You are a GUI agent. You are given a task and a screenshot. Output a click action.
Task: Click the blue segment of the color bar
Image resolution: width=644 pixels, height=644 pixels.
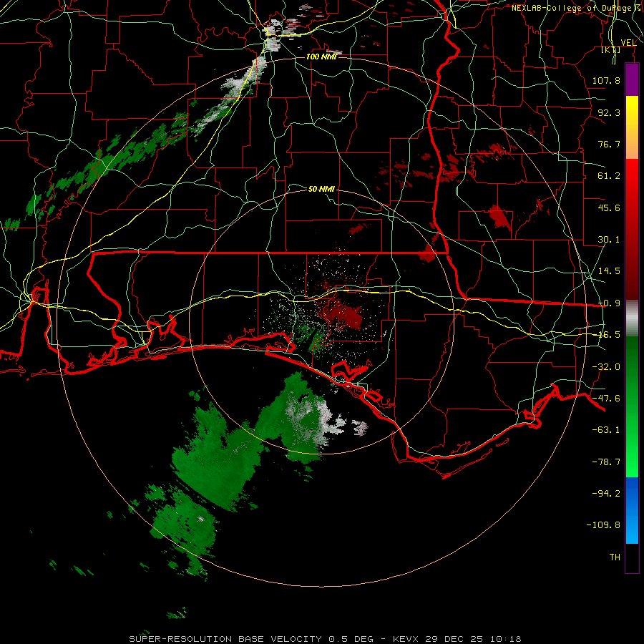click(x=632, y=510)
